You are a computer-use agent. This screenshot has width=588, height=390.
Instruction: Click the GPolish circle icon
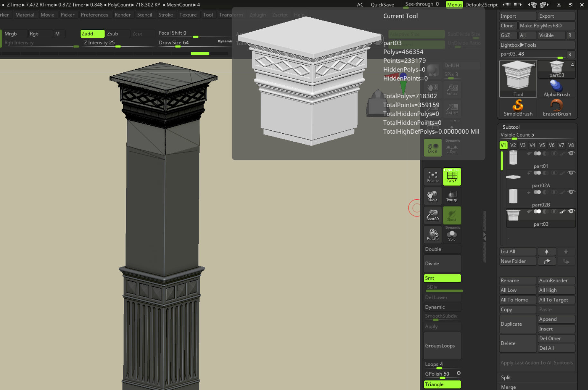459,373
